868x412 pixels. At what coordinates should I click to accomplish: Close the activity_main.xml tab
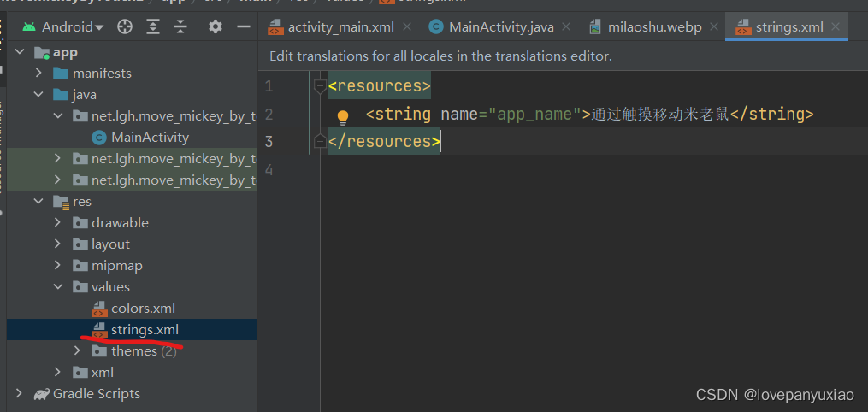(407, 26)
